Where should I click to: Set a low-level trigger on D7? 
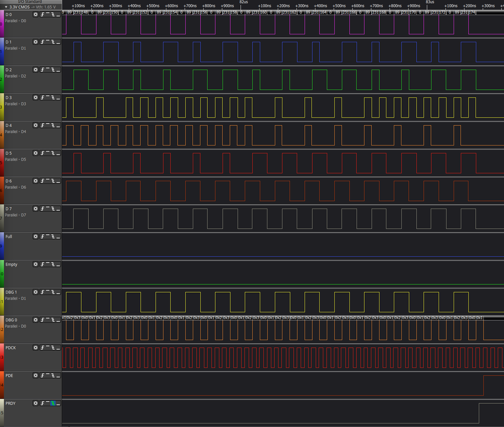point(58,209)
